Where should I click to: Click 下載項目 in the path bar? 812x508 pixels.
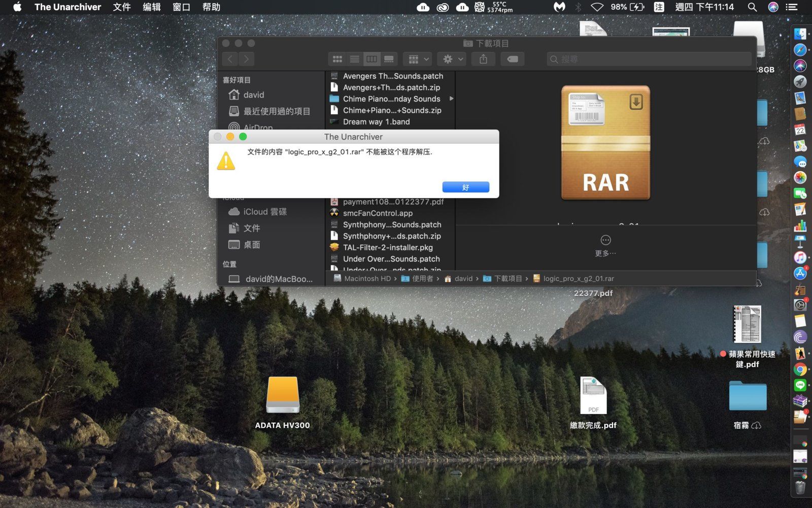[x=503, y=278]
